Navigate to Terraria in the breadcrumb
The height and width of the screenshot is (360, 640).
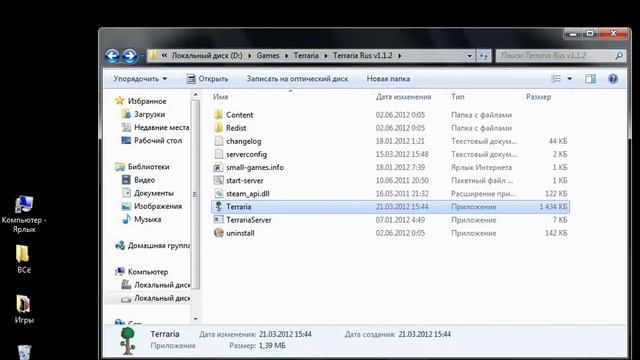pyautogui.click(x=306, y=56)
